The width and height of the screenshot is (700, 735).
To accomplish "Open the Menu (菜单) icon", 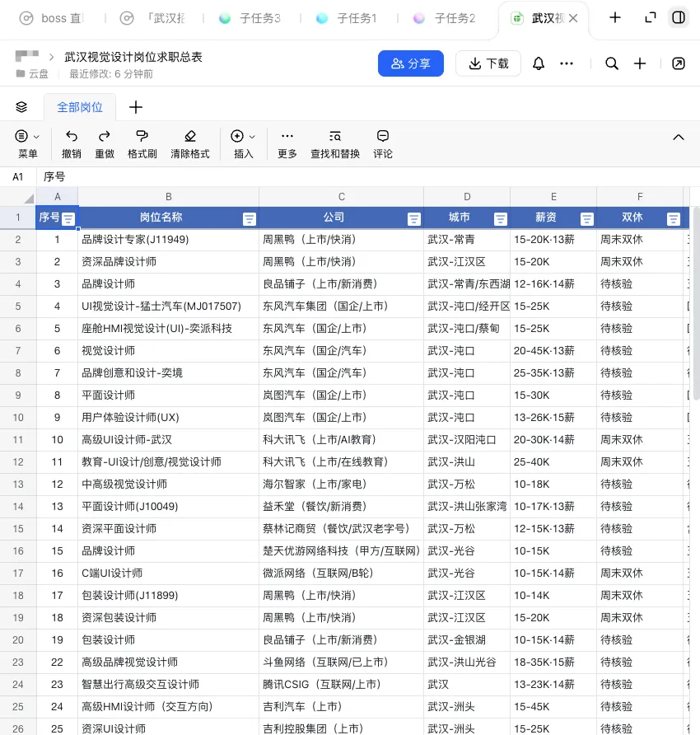I will (x=21, y=136).
